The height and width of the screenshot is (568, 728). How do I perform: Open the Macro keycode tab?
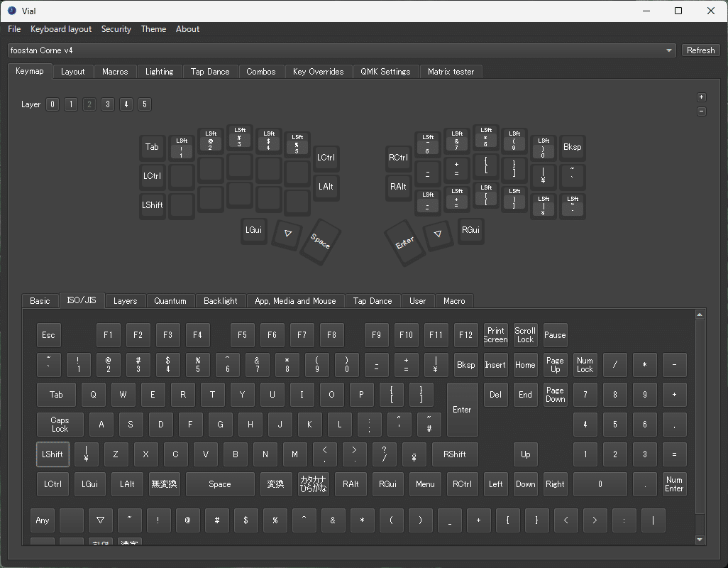pos(454,301)
